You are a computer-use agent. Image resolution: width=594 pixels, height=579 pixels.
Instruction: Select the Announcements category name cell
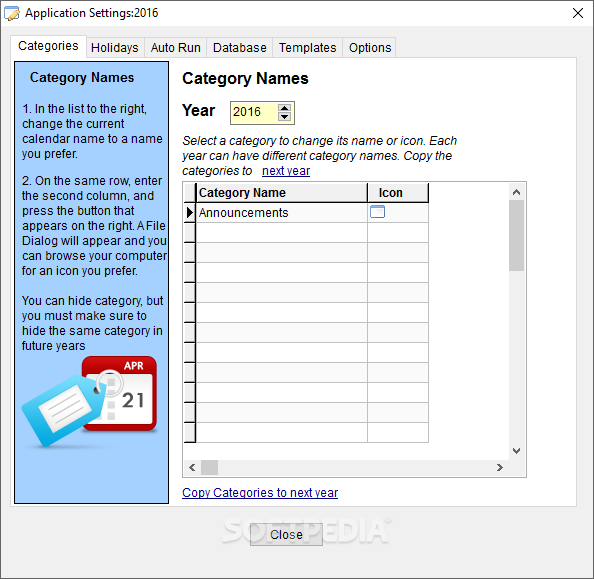[x=281, y=213]
